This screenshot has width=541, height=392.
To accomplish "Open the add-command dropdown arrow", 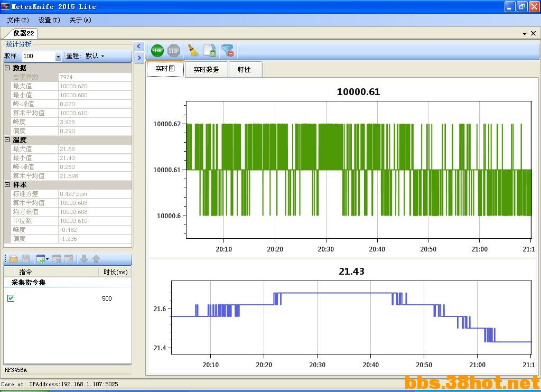I will [x=47, y=259].
